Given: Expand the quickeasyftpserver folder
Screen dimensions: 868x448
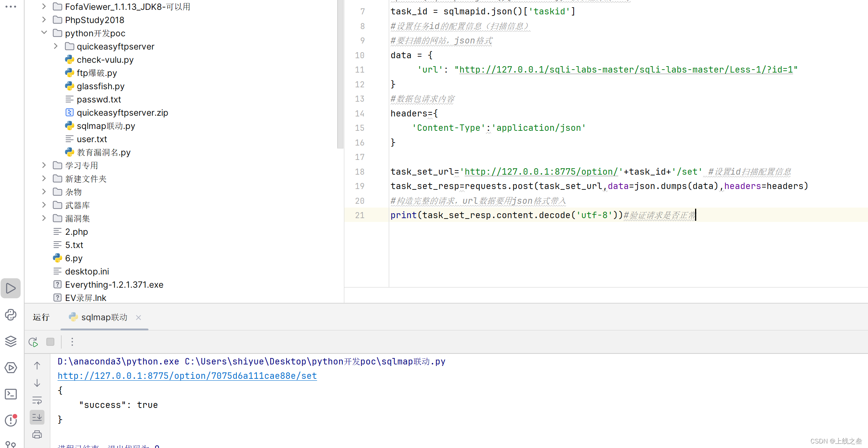Looking at the screenshot, I should (x=56, y=46).
